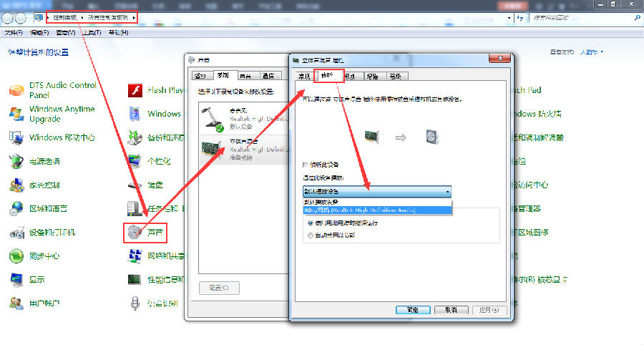
Task: Open the Flash Player icon
Action: pyautogui.click(x=135, y=90)
